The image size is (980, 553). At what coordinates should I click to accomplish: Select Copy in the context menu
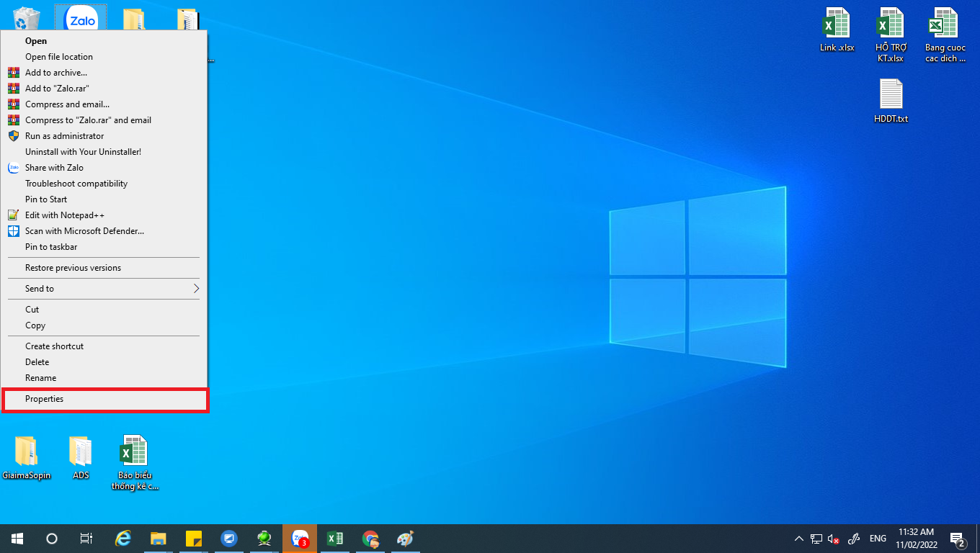pos(104,325)
